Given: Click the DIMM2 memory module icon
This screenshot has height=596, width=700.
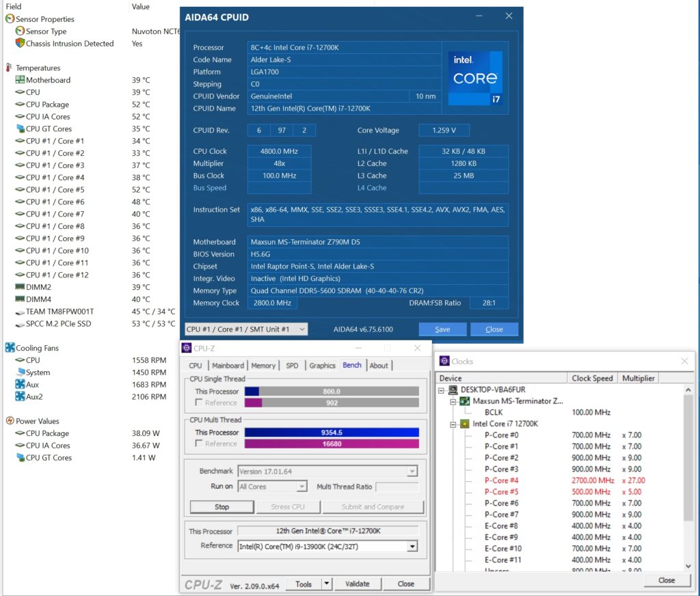Looking at the screenshot, I should tap(20, 286).
